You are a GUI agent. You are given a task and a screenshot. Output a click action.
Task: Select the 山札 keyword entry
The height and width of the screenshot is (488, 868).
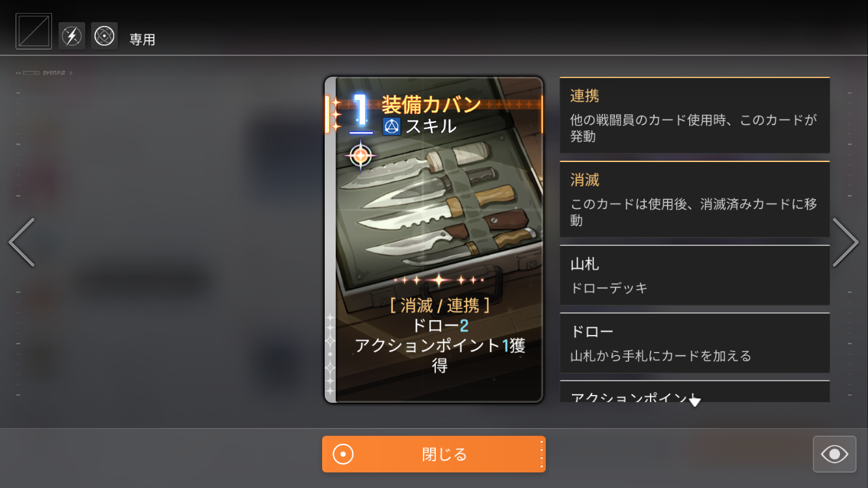(695, 275)
